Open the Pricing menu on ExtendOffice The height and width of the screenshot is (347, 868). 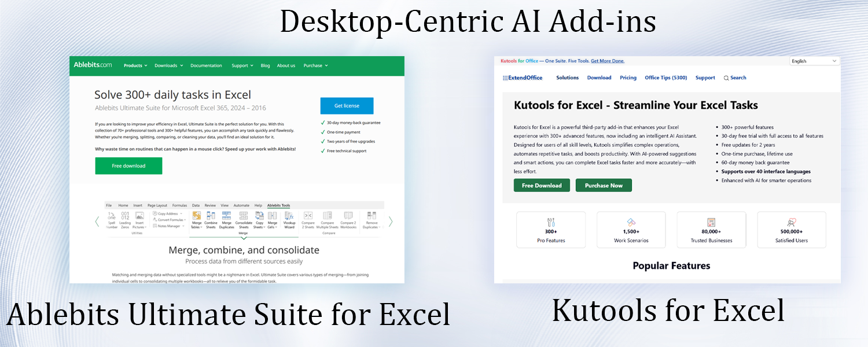[628, 77]
